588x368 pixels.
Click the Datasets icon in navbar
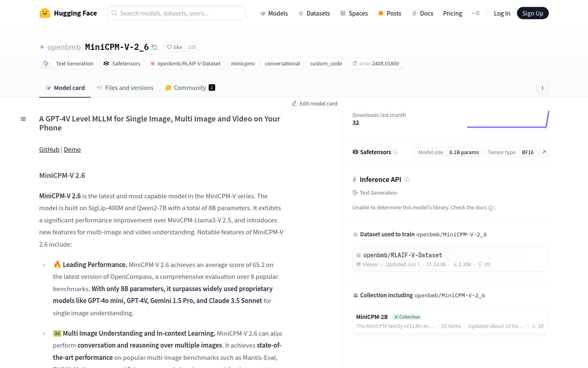(301, 13)
